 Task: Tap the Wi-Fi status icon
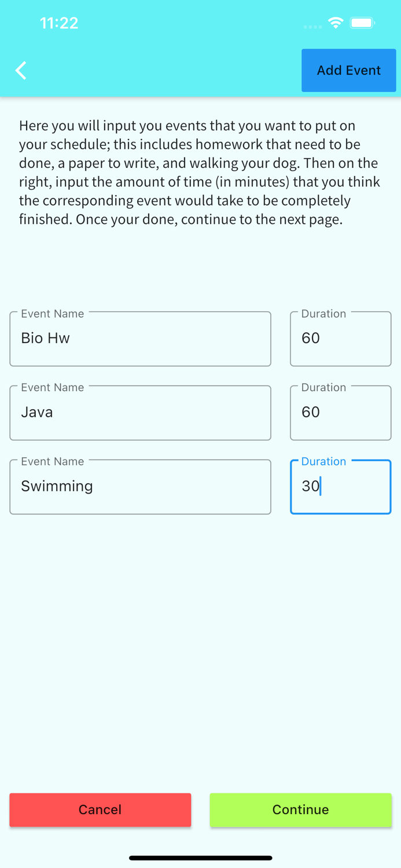[335, 23]
